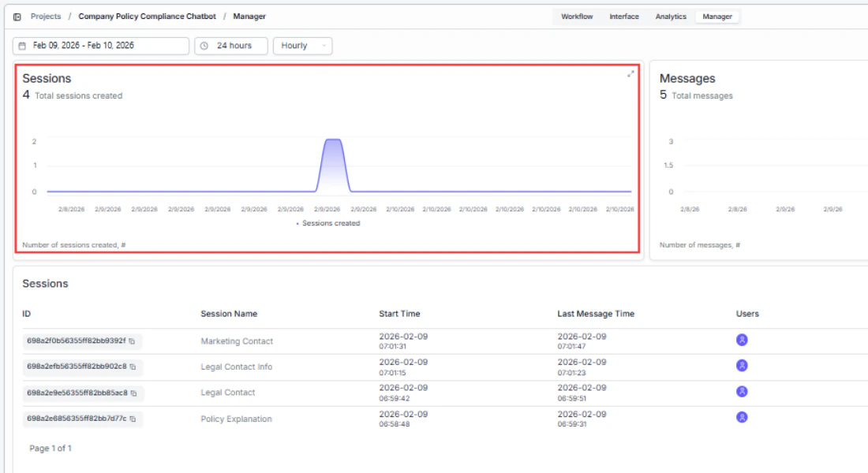This screenshot has height=473, width=868.
Task: Open the Legal Contact Info session
Action: pyautogui.click(x=237, y=367)
